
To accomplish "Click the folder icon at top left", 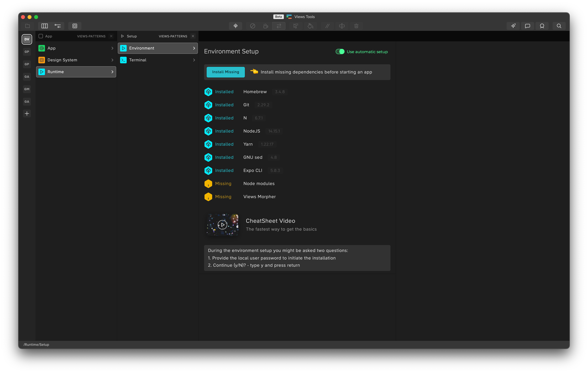I will pyautogui.click(x=28, y=26).
